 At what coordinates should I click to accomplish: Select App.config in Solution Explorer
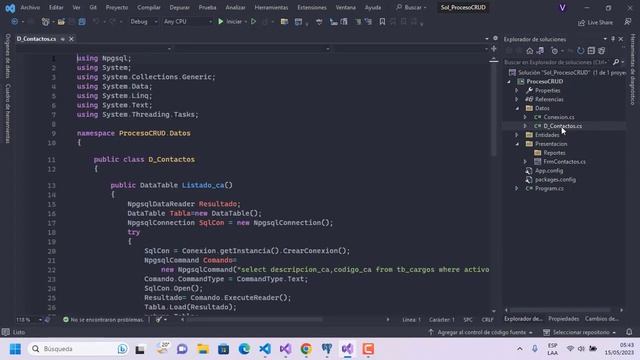click(549, 171)
